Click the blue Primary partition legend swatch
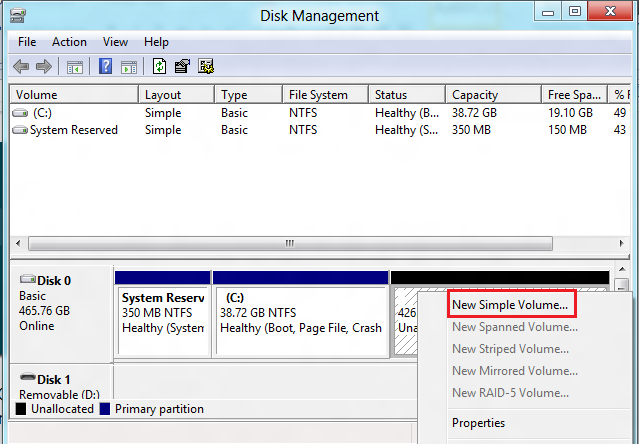Image resolution: width=639 pixels, height=444 pixels. [x=105, y=409]
